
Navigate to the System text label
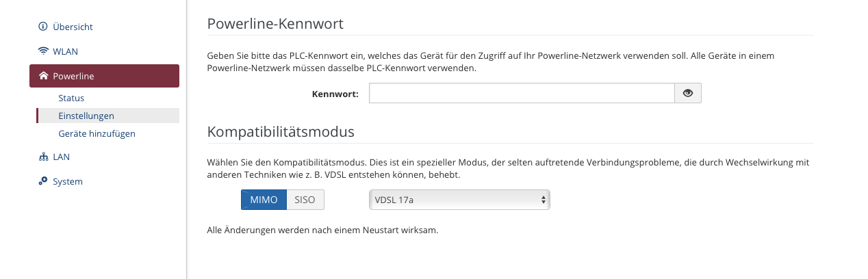[x=68, y=181]
